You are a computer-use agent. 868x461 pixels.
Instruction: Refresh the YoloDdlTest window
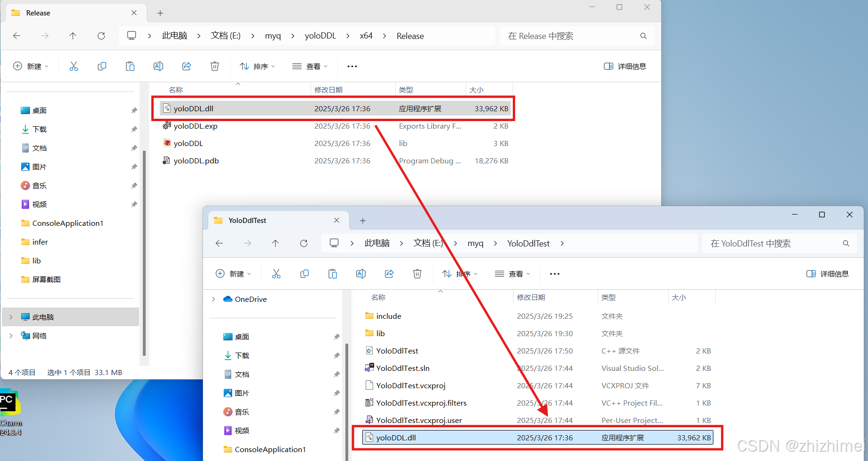coord(304,243)
